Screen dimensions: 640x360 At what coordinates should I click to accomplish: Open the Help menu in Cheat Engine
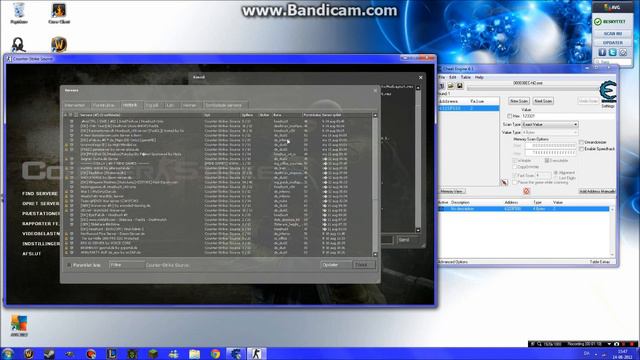479,77
